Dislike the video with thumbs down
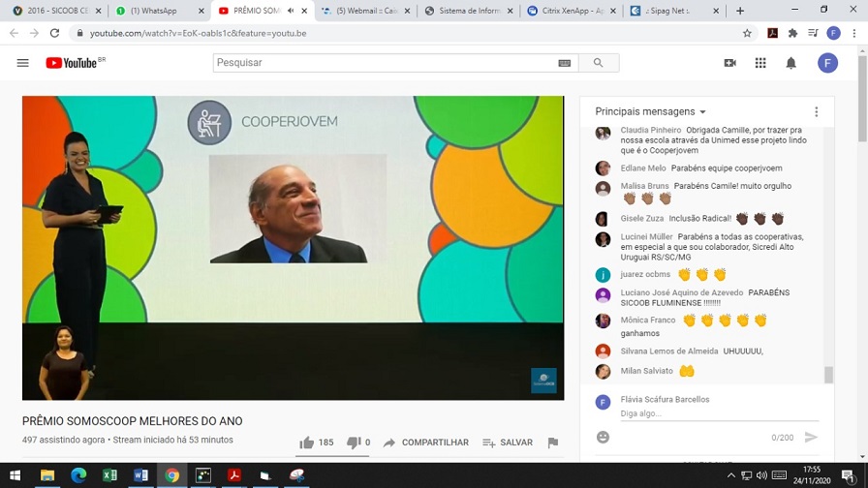Image resolution: width=868 pixels, height=488 pixels. tap(354, 442)
